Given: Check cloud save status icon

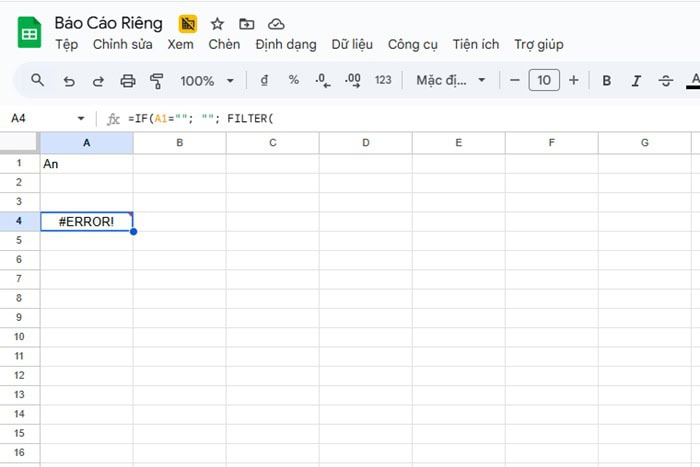Looking at the screenshot, I should (276, 23).
